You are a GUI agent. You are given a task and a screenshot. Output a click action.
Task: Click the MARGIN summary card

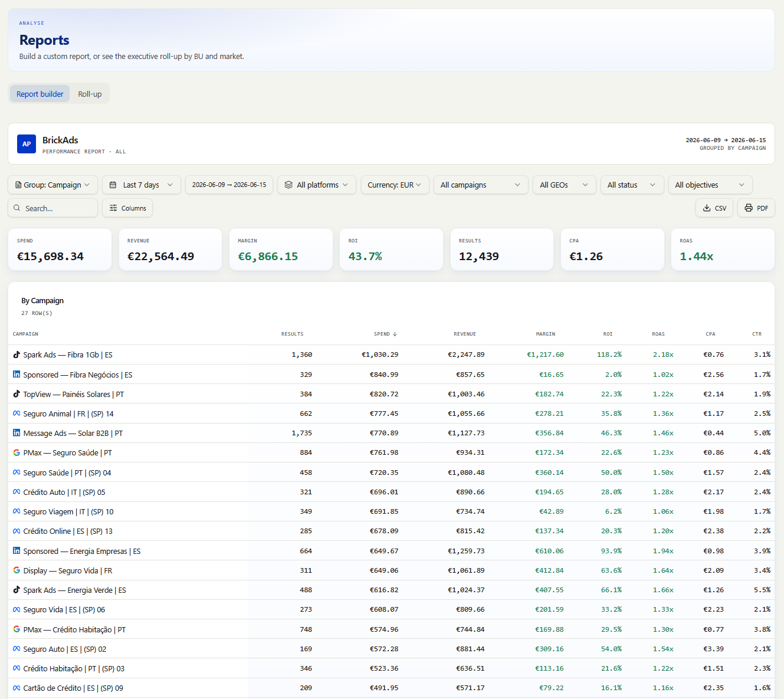281,250
